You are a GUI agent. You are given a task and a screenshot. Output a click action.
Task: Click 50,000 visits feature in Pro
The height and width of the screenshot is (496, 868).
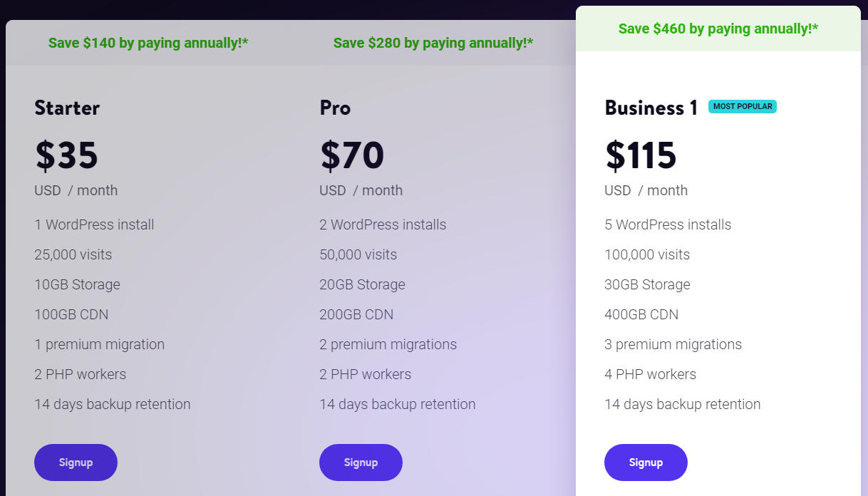tap(358, 254)
